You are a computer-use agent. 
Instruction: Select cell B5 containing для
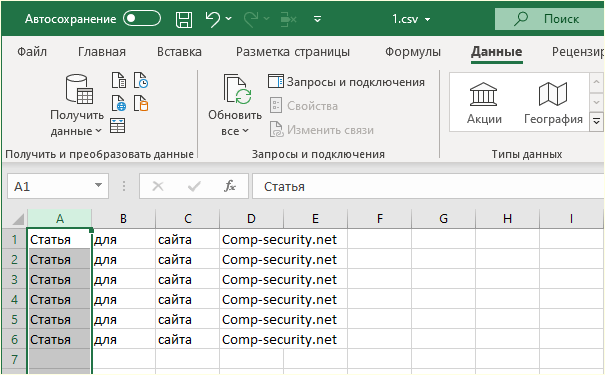click(x=123, y=319)
